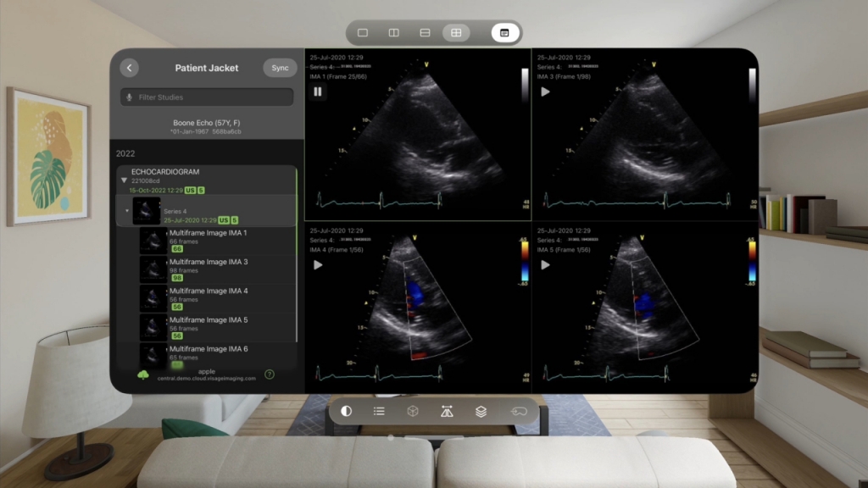Play the IMA 3 cine loop

tap(545, 91)
